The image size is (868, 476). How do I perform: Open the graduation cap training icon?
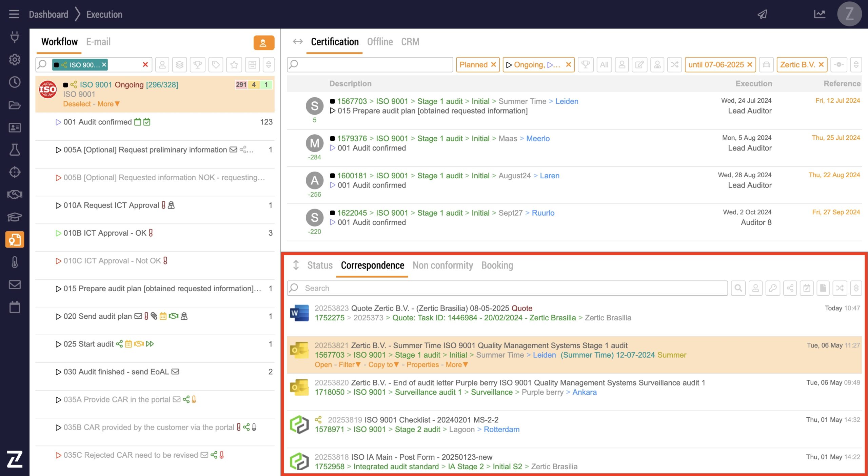tap(15, 217)
